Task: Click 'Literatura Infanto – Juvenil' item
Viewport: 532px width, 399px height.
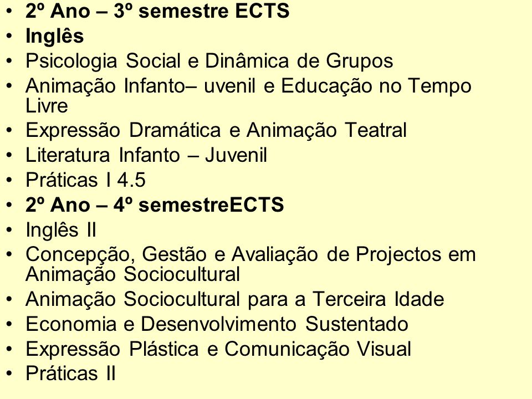Action: coord(146,155)
